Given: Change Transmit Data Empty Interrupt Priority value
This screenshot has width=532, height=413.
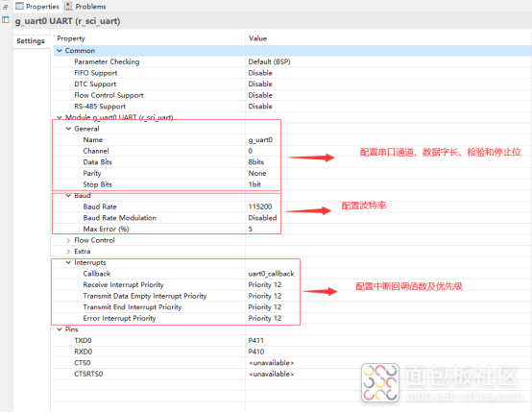Looking at the screenshot, I should point(265,296).
